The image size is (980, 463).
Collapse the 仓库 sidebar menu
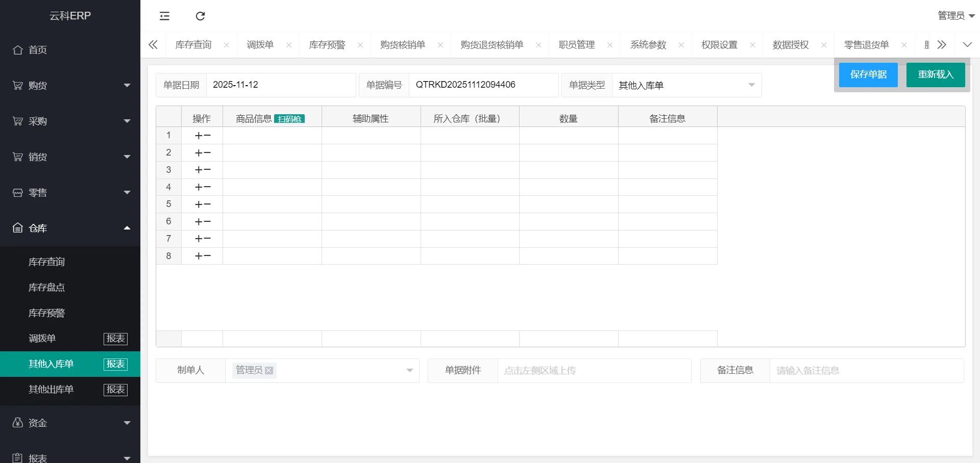coord(70,228)
